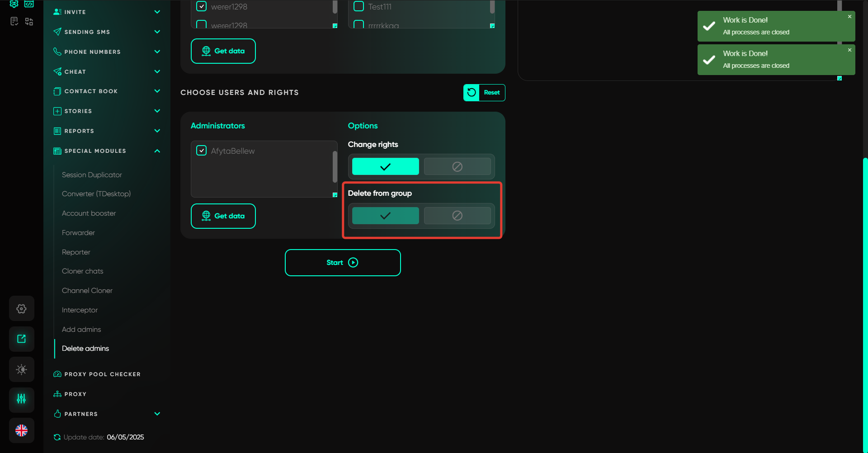
Task: Check the Test111 checkbox
Action: point(359,6)
